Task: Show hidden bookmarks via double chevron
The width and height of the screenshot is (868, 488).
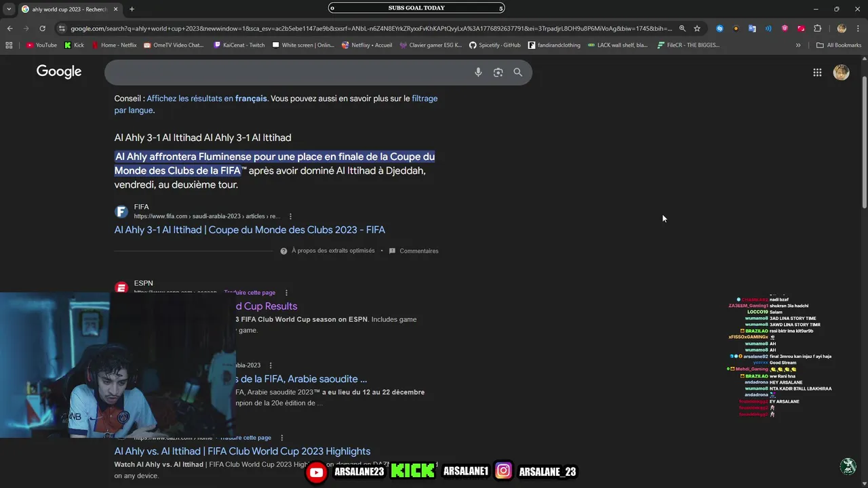Action: pos(798,45)
